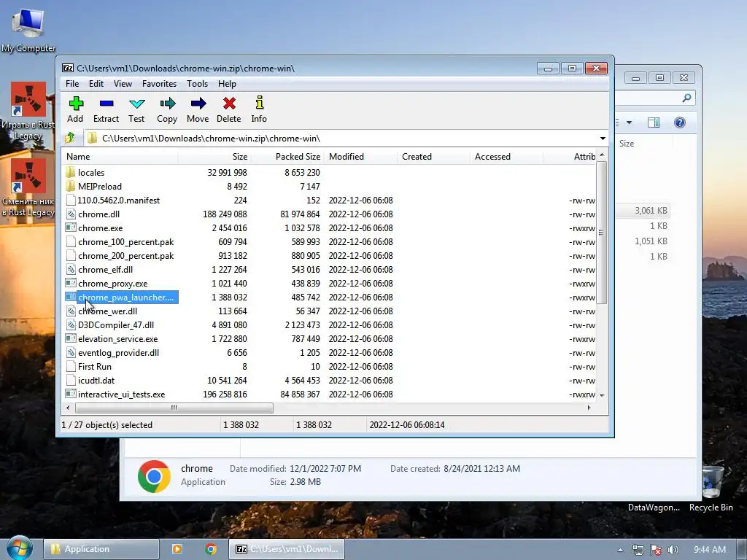Click the Move toolbar icon

(198, 104)
